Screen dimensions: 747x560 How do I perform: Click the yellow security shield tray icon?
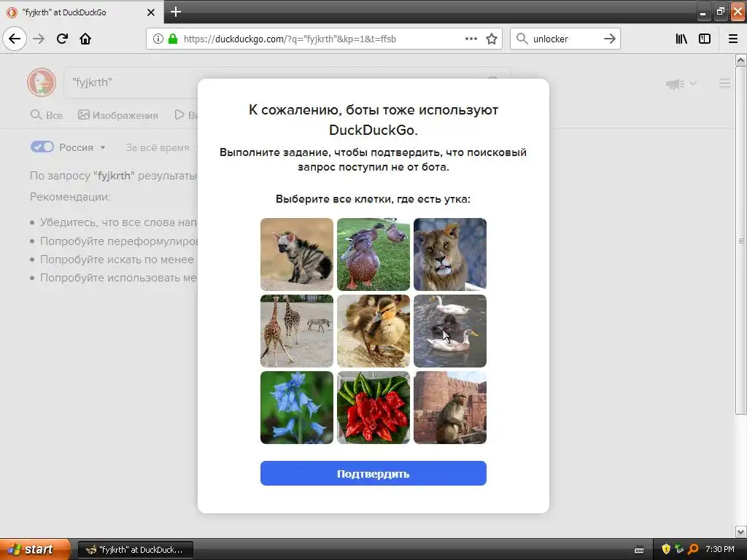(666, 549)
